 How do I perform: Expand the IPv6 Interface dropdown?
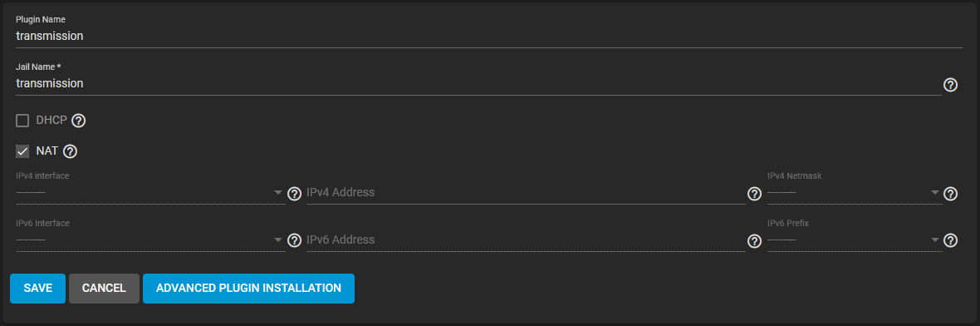[x=150, y=240]
